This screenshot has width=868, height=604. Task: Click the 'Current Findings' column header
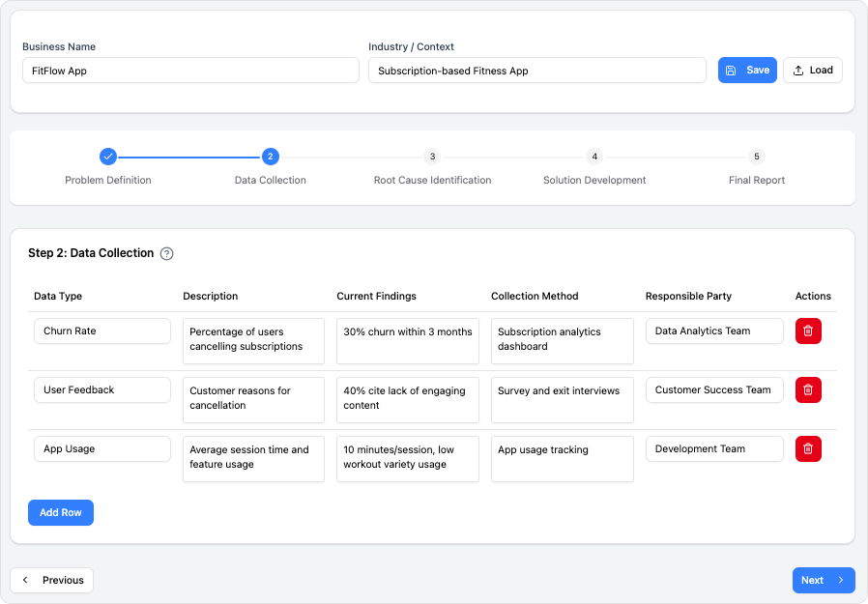(376, 296)
